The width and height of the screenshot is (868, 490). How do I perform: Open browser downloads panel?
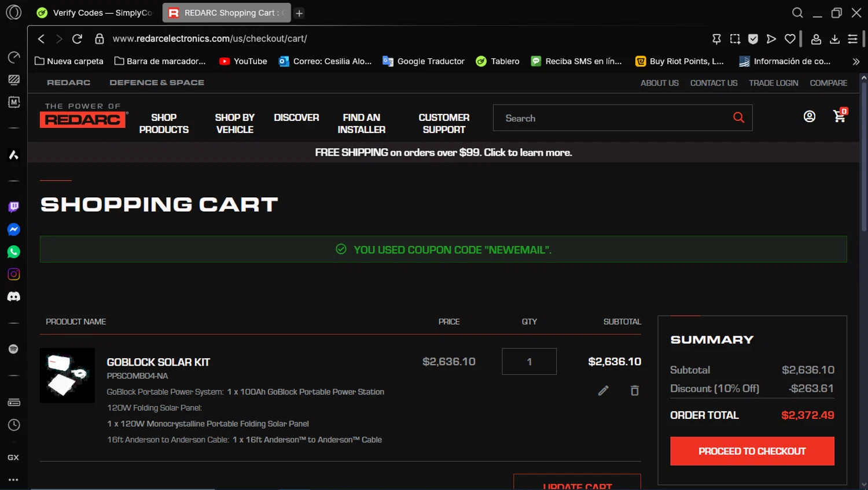click(834, 39)
